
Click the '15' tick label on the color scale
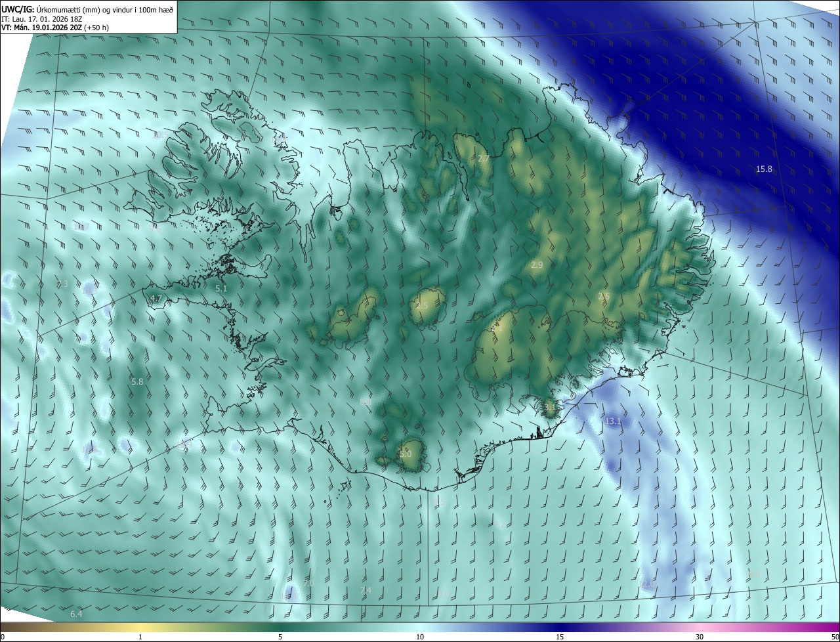coord(560,637)
